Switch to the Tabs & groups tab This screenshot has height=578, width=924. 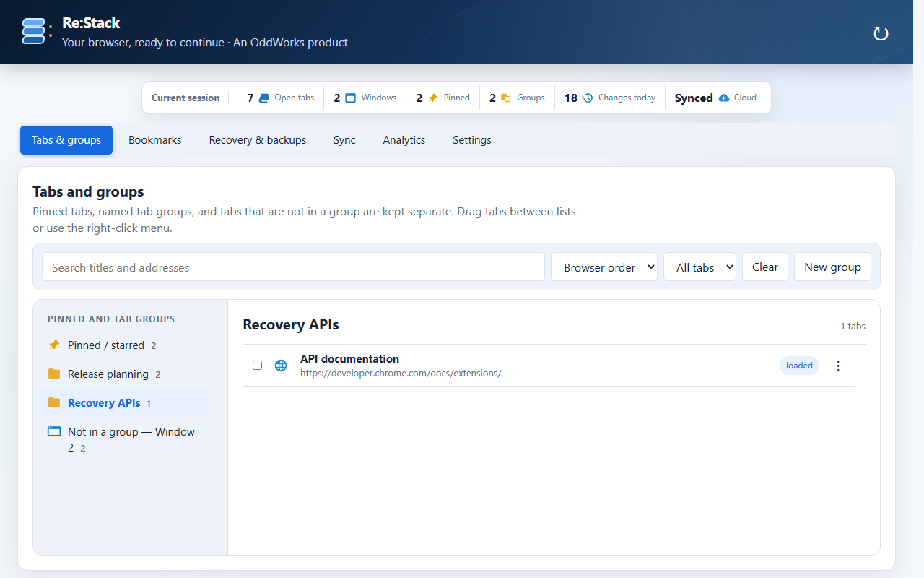[x=66, y=140]
